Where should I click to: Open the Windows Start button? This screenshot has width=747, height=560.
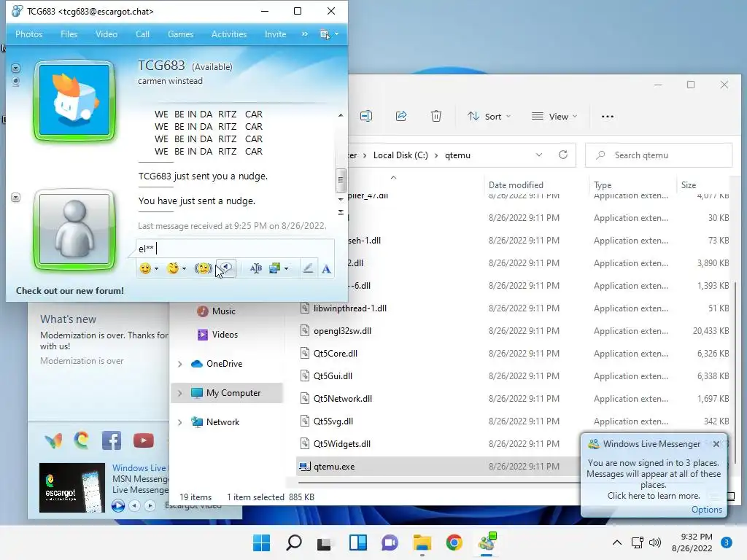coord(262,542)
